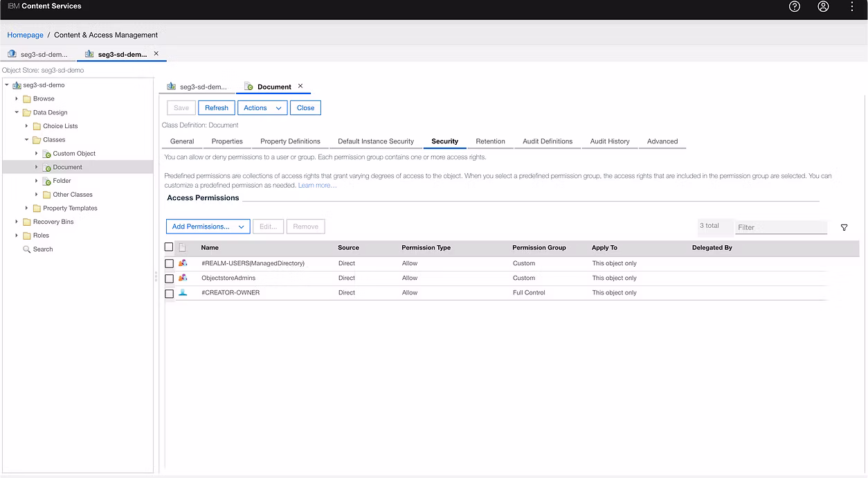Viewport: 868px width, 478px height.
Task: Sort by the Permission Group column header
Action: [539, 247]
